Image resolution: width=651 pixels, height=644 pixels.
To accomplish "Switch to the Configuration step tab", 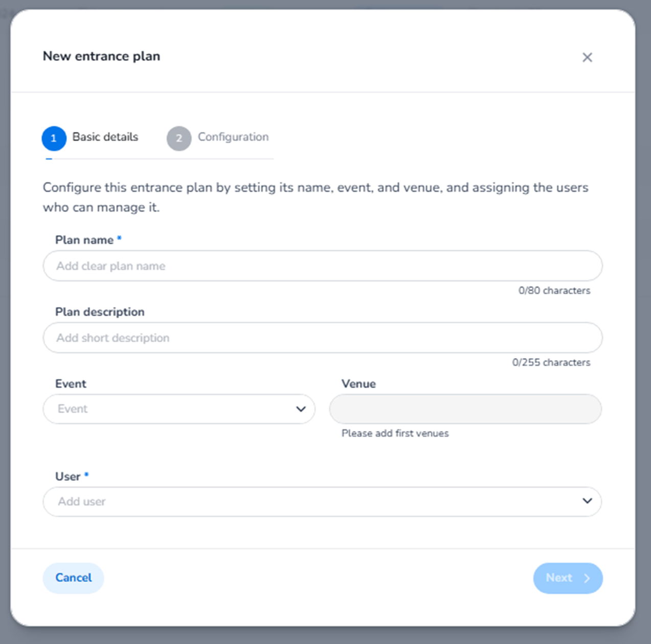I will point(233,137).
